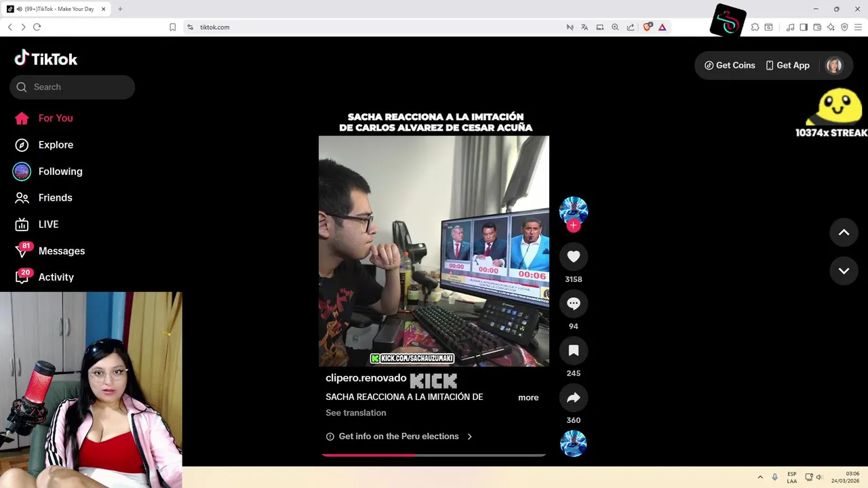
Task: Open the VPN shield icon
Action: click(x=844, y=27)
